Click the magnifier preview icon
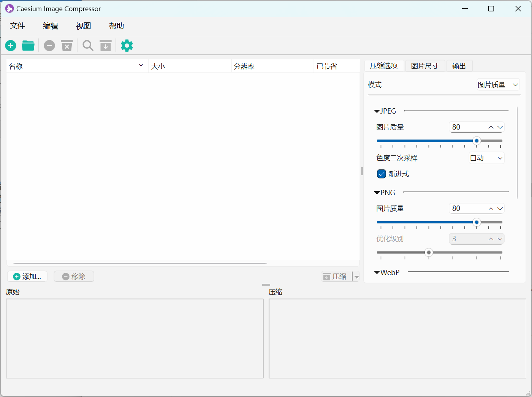This screenshot has height=397, width=532. tap(88, 46)
